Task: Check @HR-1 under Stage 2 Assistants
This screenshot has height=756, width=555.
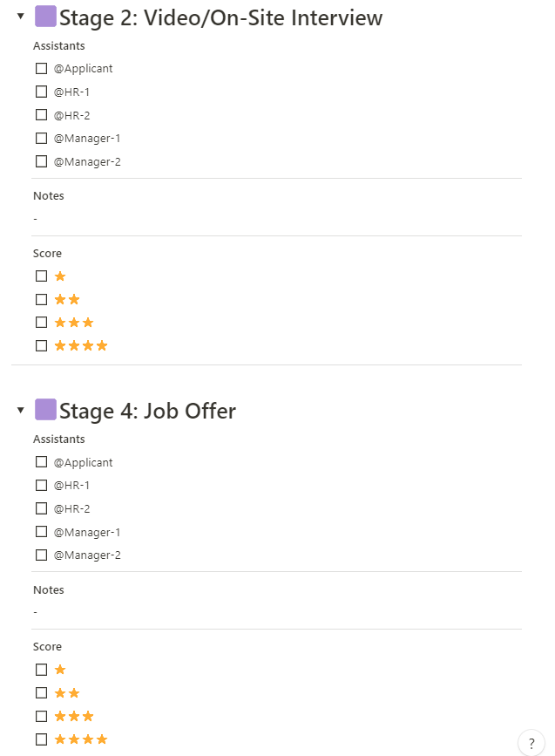Action: [41, 92]
